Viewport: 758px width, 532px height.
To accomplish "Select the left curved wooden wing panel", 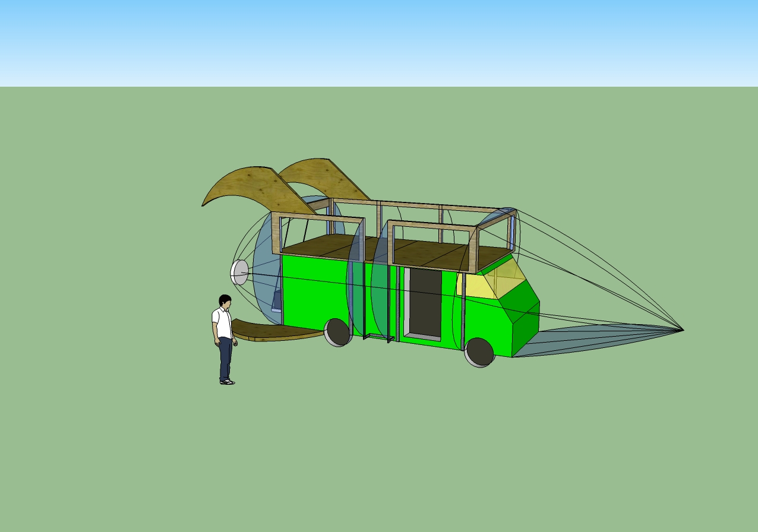I will (x=249, y=186).
